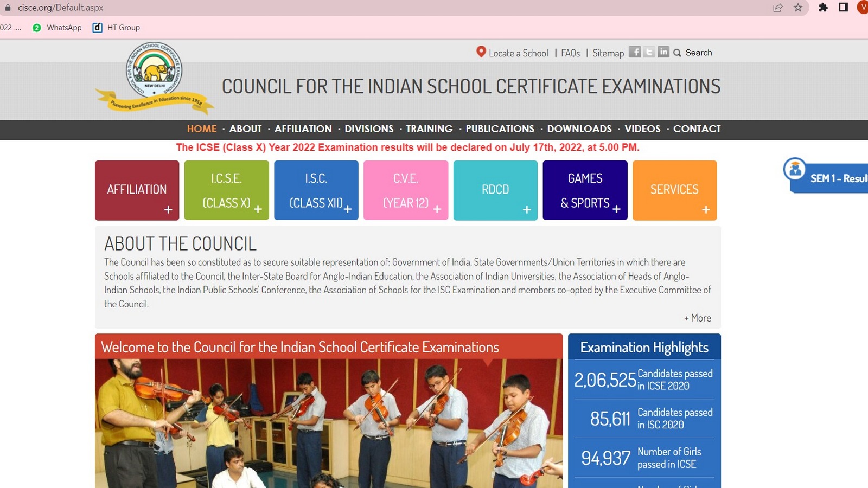
Task: Open the VIDEOS menu item
Action: pos(642,129)
